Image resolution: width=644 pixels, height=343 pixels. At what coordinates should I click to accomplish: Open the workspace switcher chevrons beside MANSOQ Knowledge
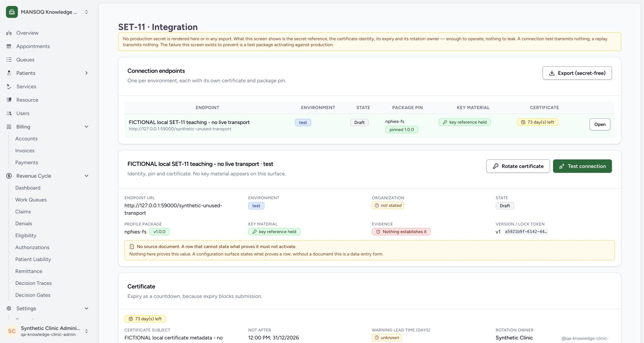point(86,12)
